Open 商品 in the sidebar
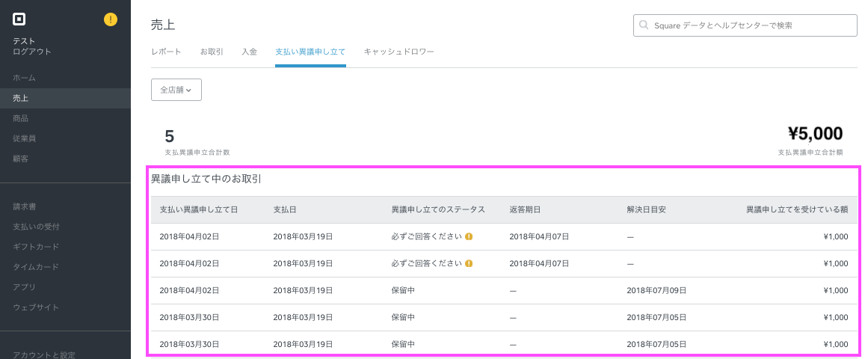The width and height of the screenshot is (868, 359). point(21,118)
